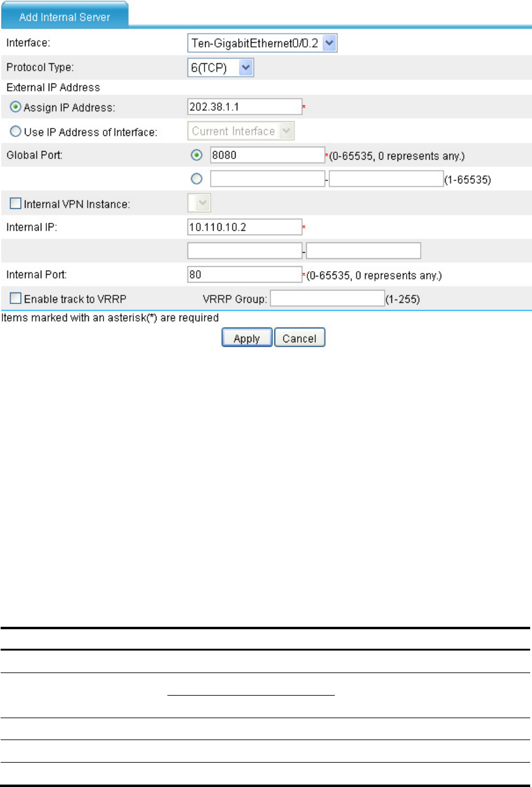Click the External IP Address heading text

tap(53, 87)
